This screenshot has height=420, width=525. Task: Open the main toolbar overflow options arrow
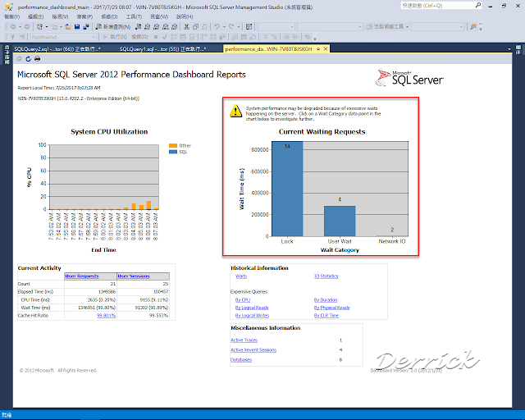pyautogui.click(x=481, y=29)
